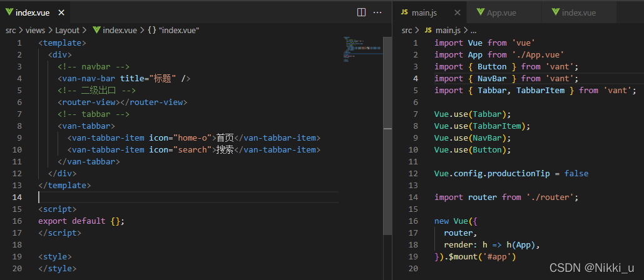Click the split editor right icon

tap(362, 12)
